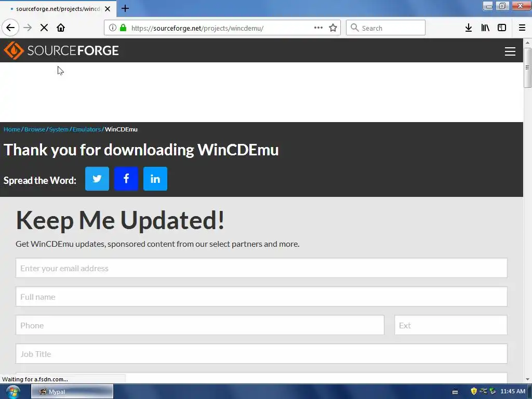Image resolution: width=532 pixels, height=399 pixels.
Task: Focus the Ext input field
Action: (450, 325)
